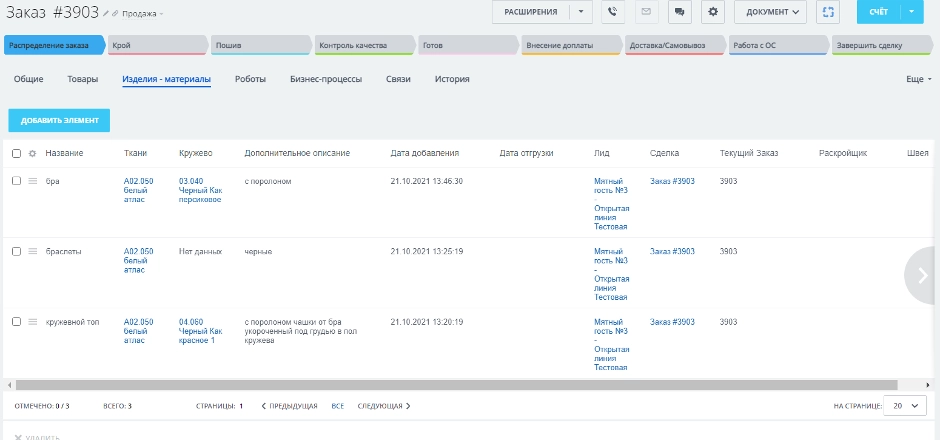This screenshot has height=441, width=941.
Task: Click the copy link icon beside title
Action: pos(115,14)
